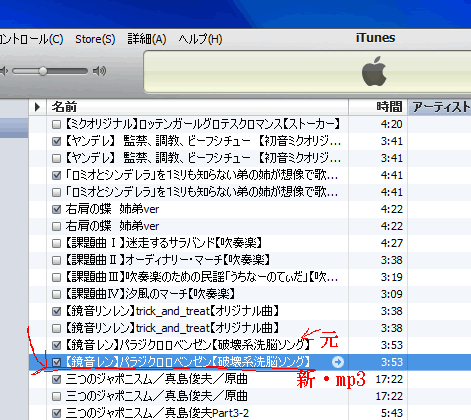Uncheck the non-highlighted 【鏡音レン】パラジクロロベンゼン checkbox
471x420 pixels.
(57, 345)
